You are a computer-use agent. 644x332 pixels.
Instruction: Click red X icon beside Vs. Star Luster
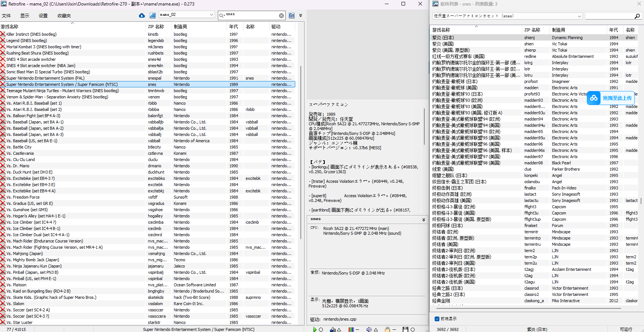[x=3, y=322]
